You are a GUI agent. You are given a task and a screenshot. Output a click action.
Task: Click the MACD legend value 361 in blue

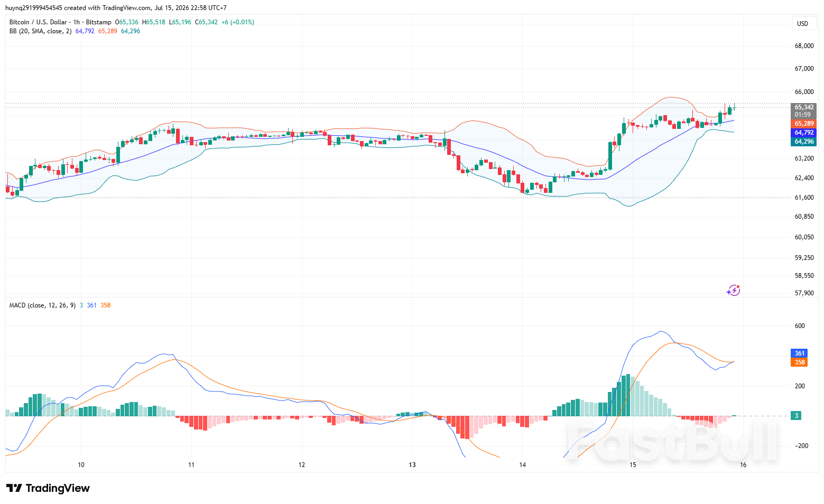click(x=92, y=305)
